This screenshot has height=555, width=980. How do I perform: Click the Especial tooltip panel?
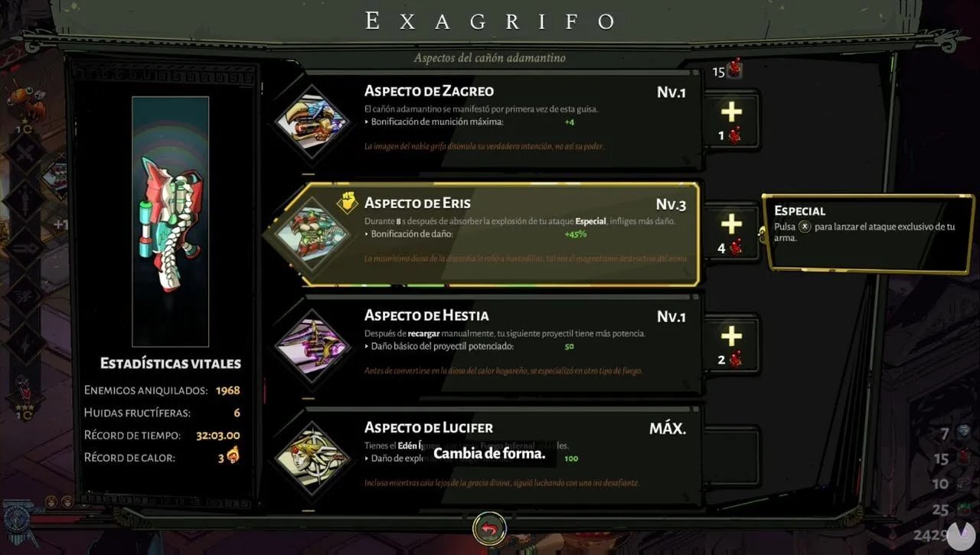pos(868,231)
